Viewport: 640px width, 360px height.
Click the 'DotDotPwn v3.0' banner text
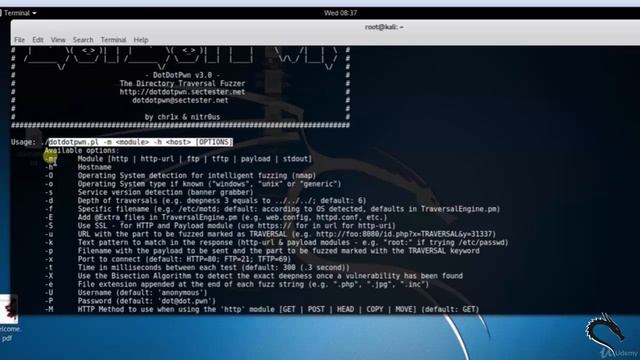[182, 75]
